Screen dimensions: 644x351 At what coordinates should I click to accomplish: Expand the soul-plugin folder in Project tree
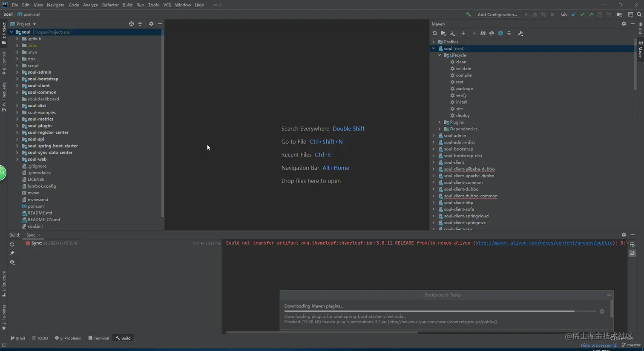(x=17, y=126)
